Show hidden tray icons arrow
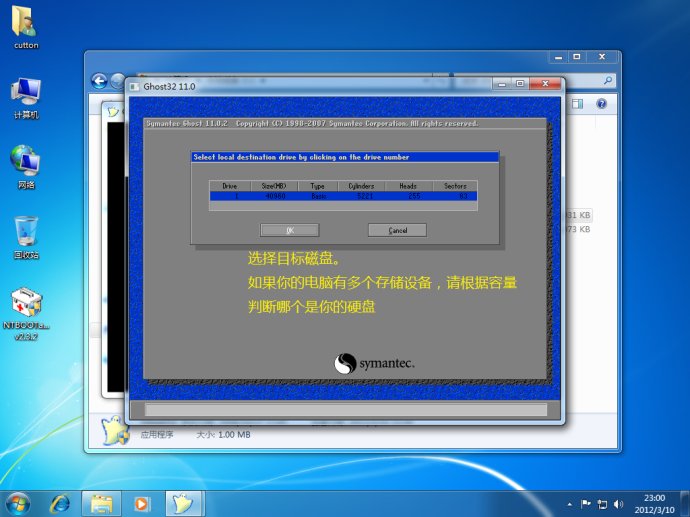Viewport: 690px width, 517px height. 570,504
